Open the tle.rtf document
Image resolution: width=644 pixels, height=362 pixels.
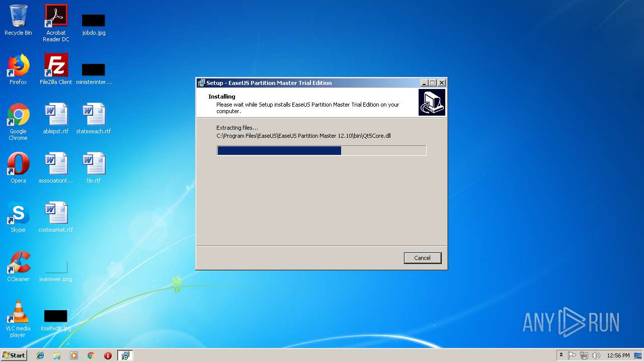coord(94,168)
